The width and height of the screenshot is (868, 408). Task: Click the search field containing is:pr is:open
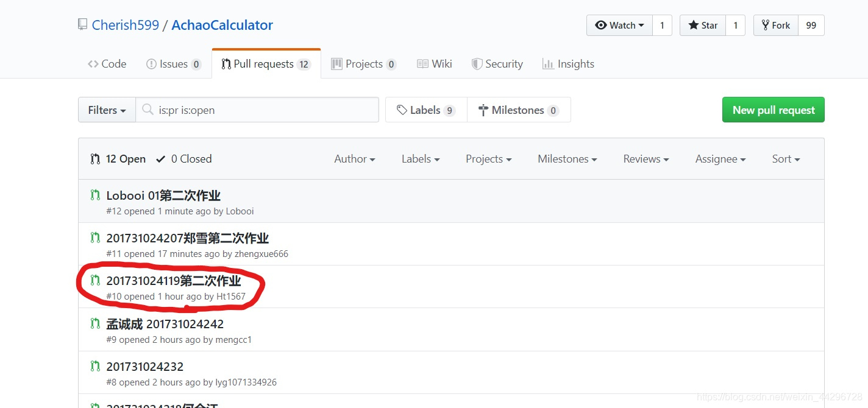[x=257, y=110]
